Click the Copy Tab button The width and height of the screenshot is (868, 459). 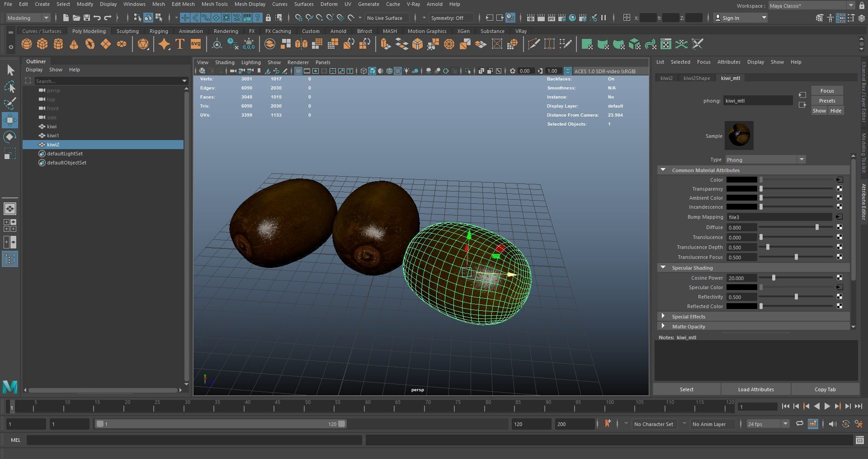pyautogui.click(x=825, y=389)
